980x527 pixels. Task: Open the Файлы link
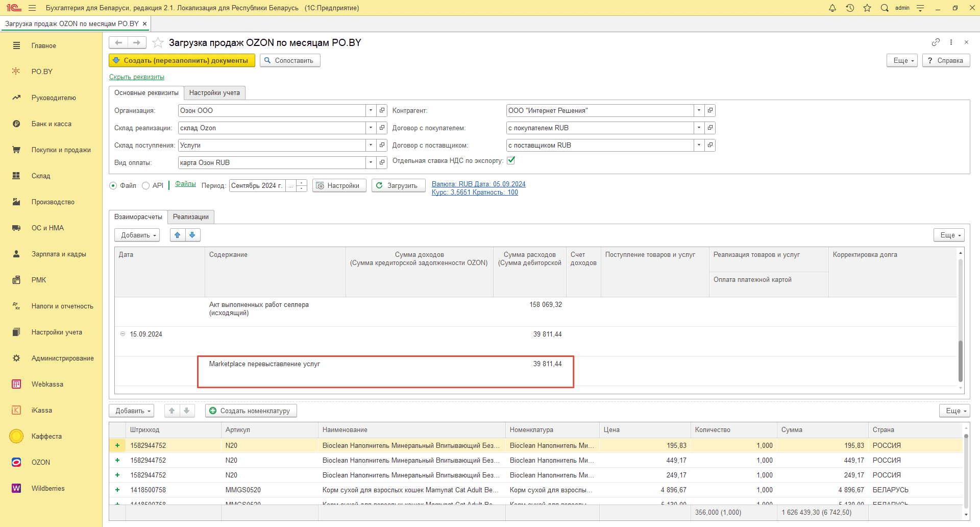pos(185,184)
